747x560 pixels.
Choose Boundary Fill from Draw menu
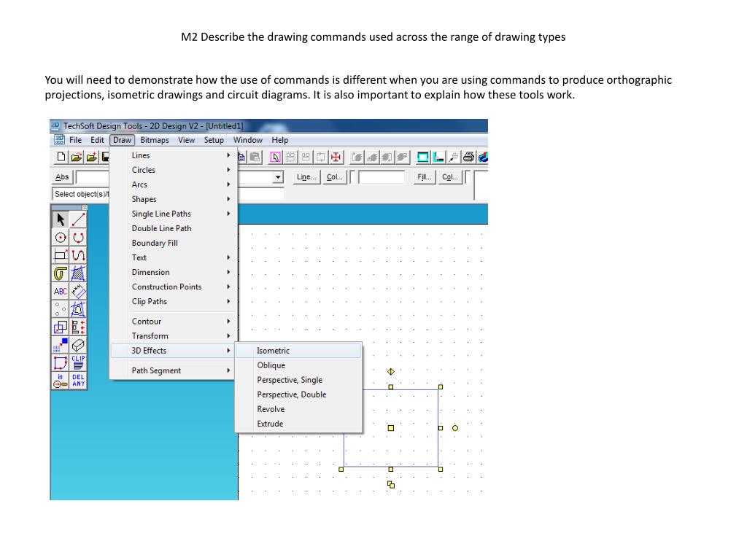[174, 243]
